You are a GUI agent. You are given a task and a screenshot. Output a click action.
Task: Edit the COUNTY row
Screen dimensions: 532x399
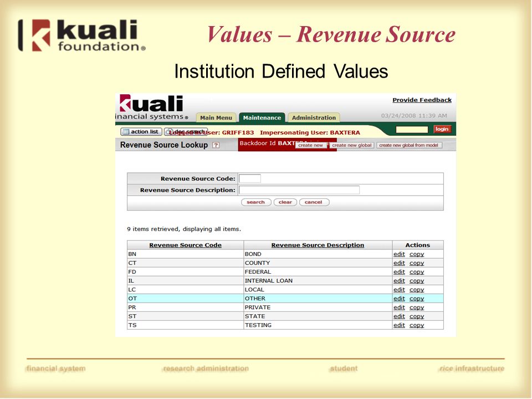point(399,263)
